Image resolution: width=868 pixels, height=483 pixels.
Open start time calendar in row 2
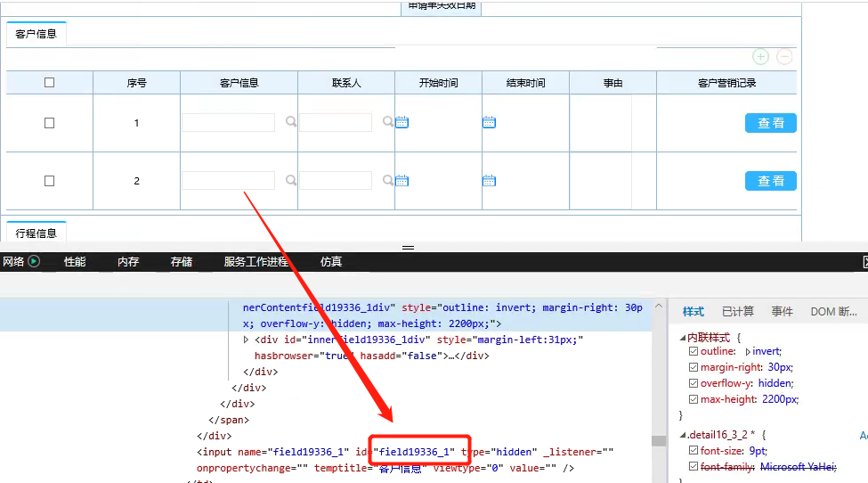click(x=402, y=181)
